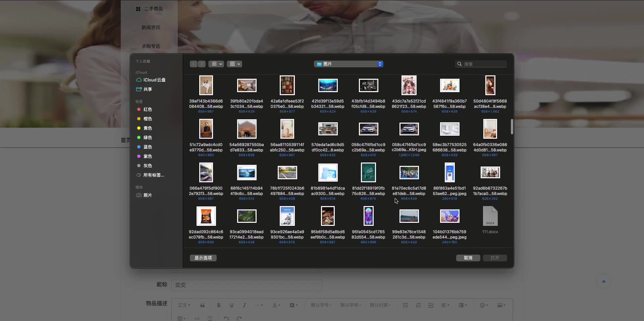Open the grouping options dropdown
The height and width of the screenshot is (321, 644).
pos(234,64)
